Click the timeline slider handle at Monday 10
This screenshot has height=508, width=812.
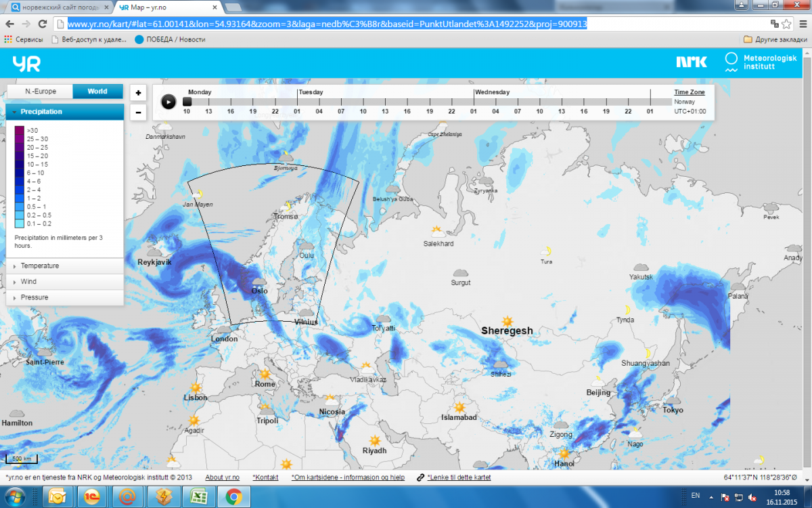point(187,102)
